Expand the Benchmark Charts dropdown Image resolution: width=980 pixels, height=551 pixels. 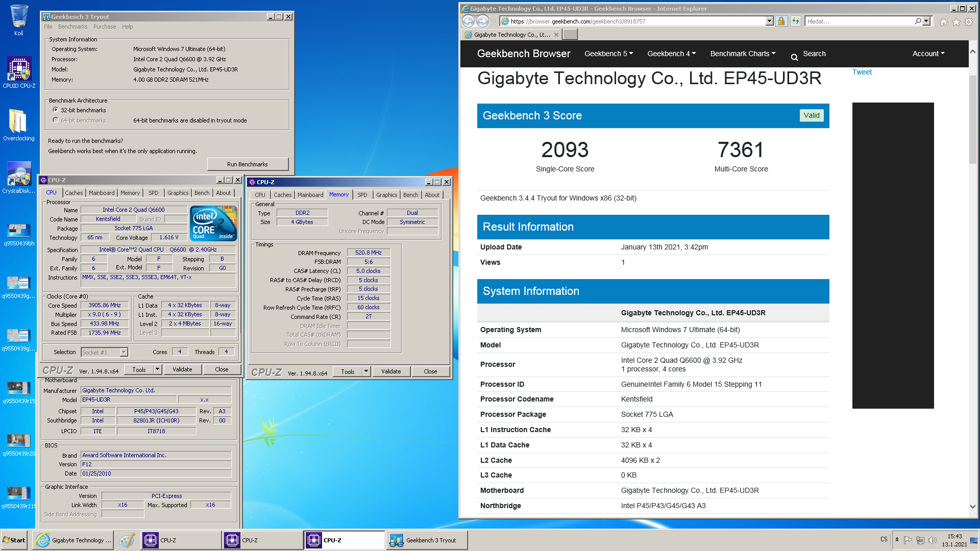[x=743, y=54]
